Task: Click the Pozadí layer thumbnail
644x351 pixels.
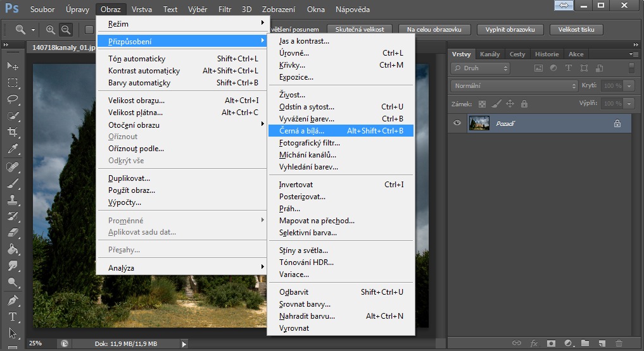Action: (479, 123)
